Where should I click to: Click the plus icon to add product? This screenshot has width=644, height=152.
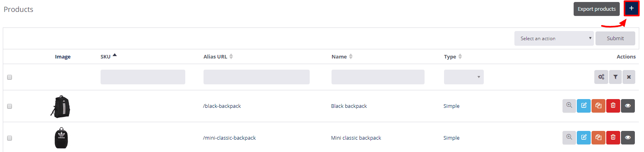[631, 8]
